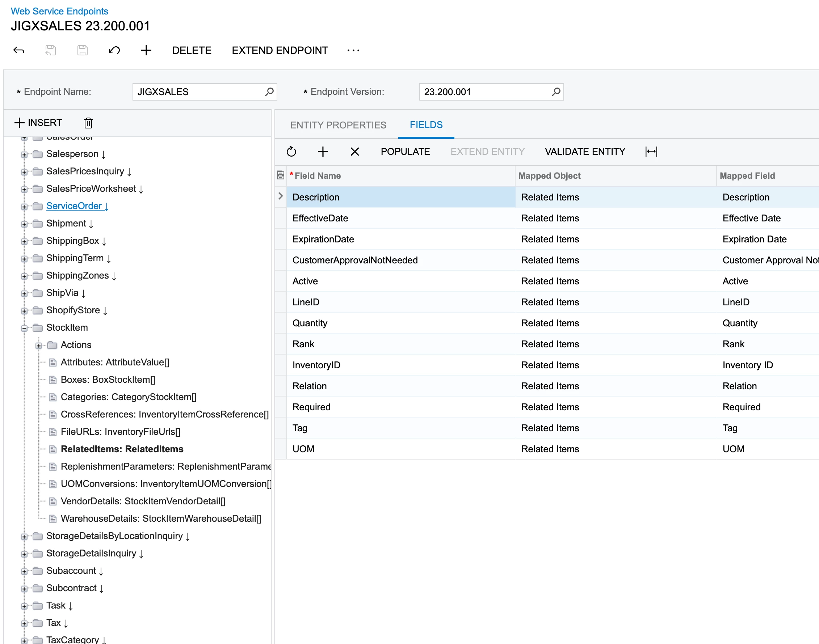
Task: Click the Extend Endpoint button
Action: [280, 50]
